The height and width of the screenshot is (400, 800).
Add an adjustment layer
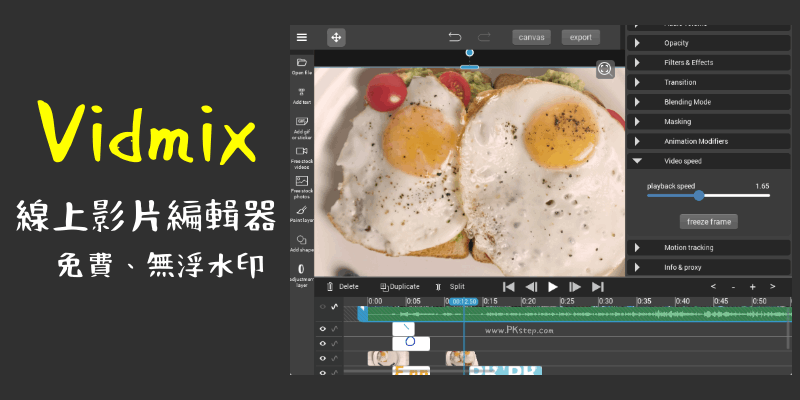click(302, 276)
